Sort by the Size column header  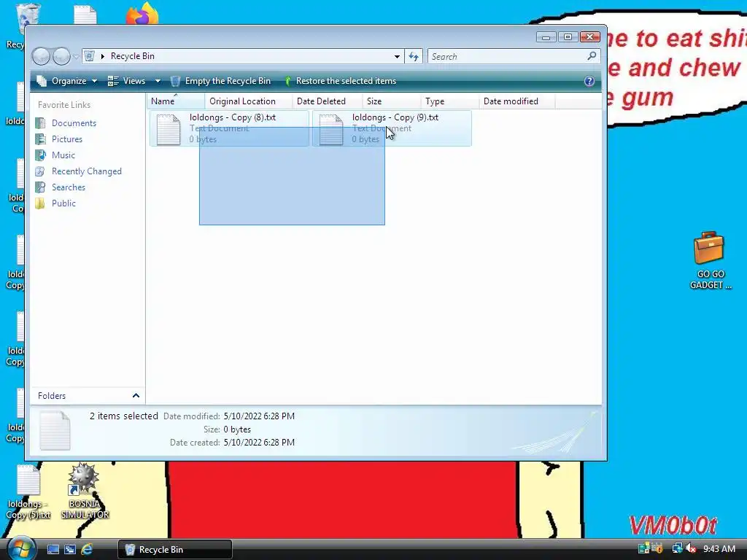(x=392, y=101)
